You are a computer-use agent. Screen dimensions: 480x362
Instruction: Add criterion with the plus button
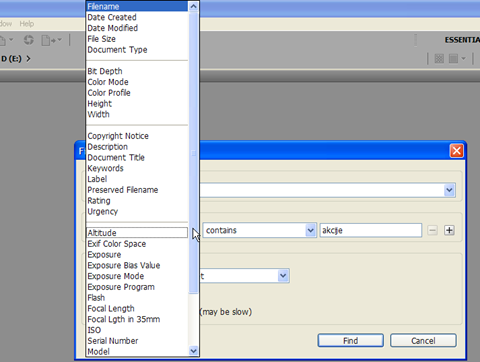coord(449,230)
